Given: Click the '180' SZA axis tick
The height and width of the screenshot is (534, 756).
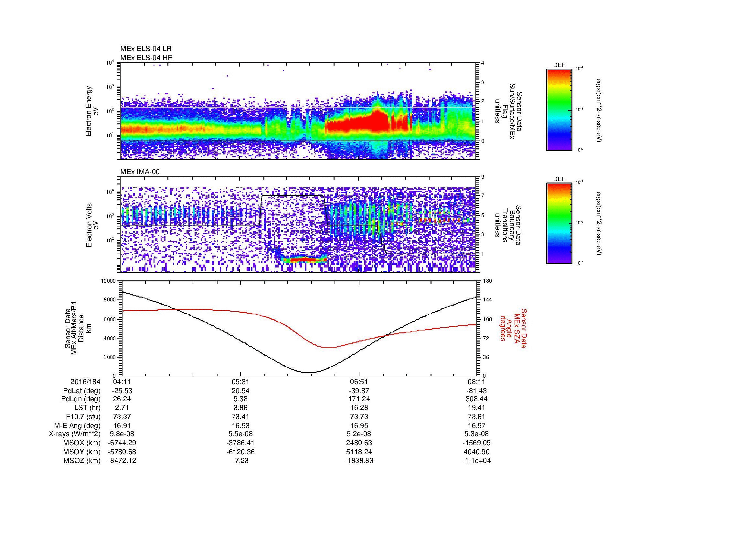Looking at the screenshot, I should click(487, 281).
